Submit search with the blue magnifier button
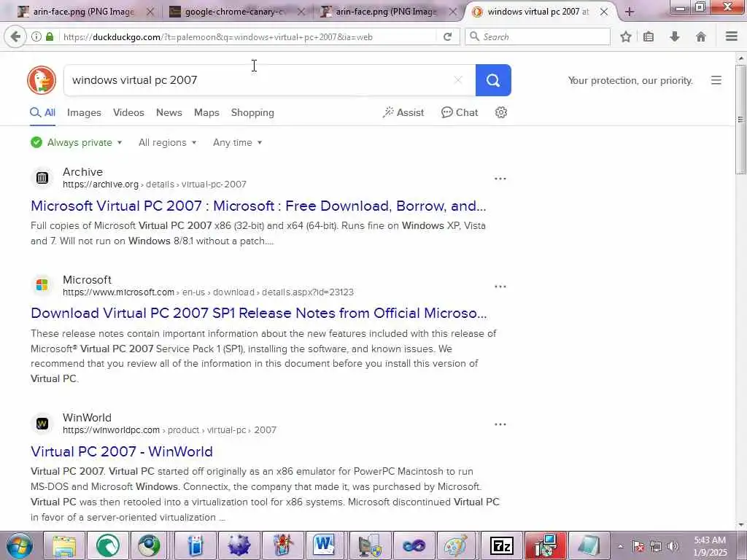 [493, 80]
